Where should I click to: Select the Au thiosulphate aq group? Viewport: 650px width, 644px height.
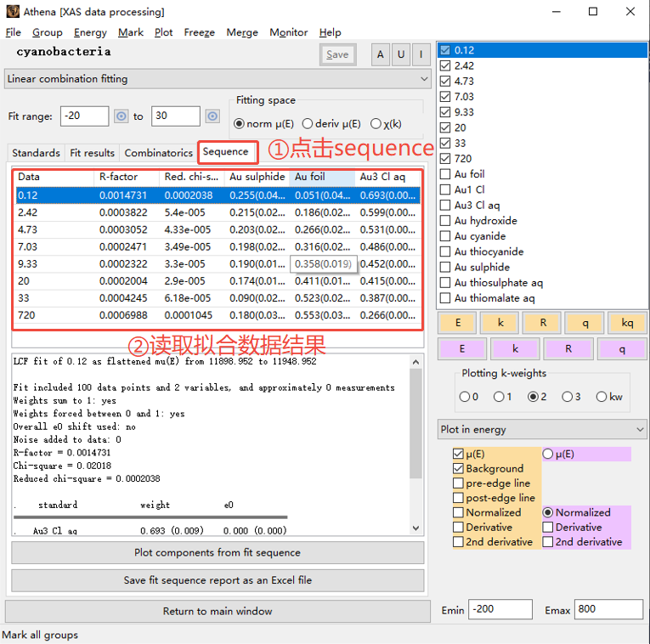[x=498, y=283]
